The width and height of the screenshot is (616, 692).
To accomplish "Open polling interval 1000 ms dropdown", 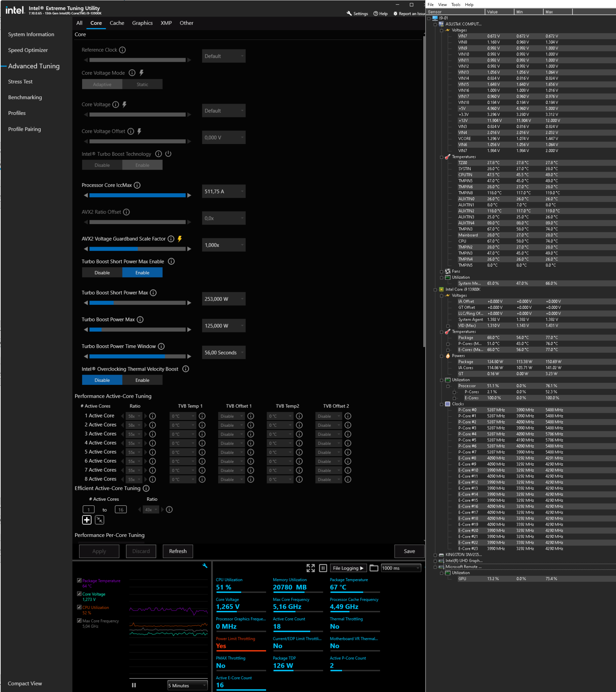I will (401, 568).
